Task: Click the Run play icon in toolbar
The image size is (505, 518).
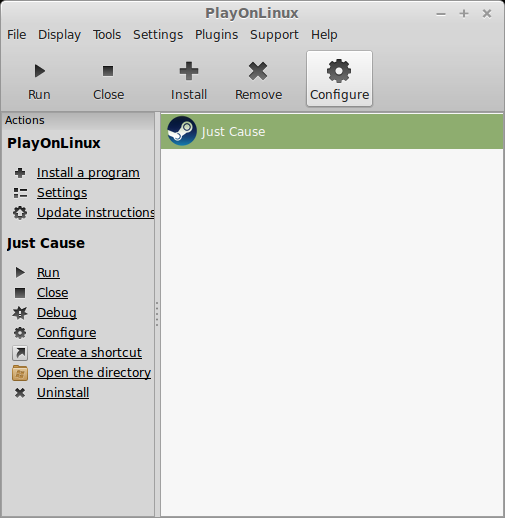Action: [x=40, y=71]
